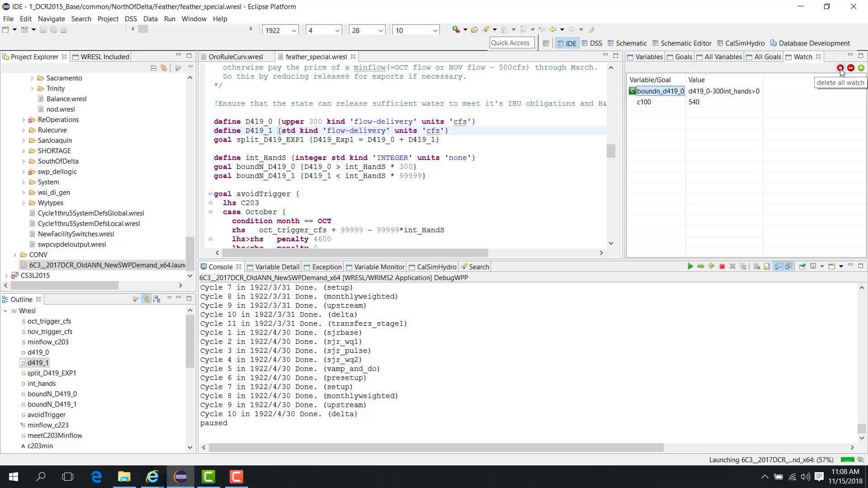The image size is (868, 488).
Task: Open Microsoft Edge from the taskbar
Action: pyautogui.click(x=96, y=477)
